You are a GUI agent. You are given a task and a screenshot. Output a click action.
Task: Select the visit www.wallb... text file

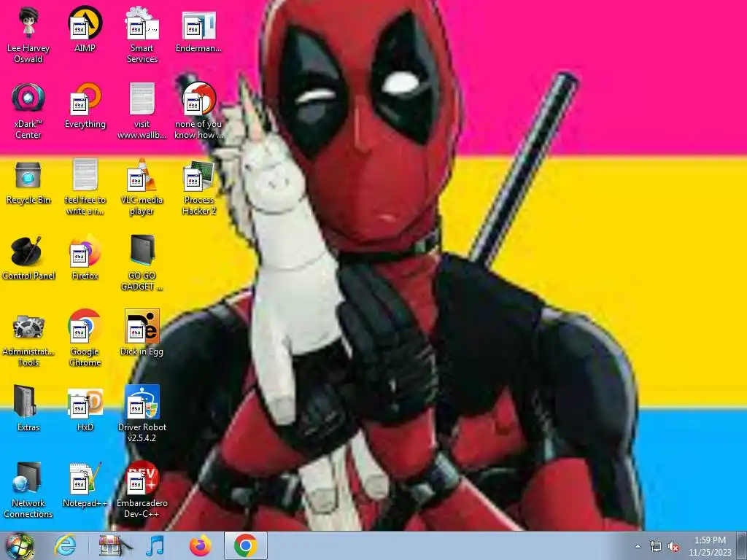click(x=142, y=111)
